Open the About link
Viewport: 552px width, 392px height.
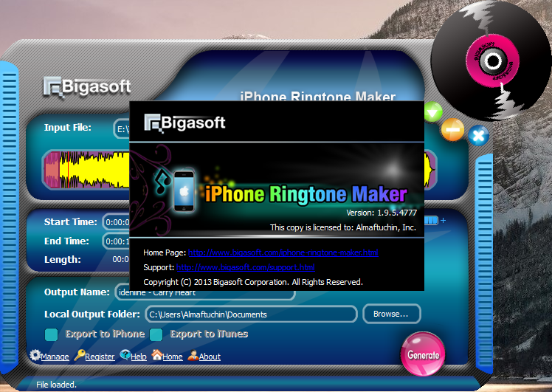tap(210, 357)
